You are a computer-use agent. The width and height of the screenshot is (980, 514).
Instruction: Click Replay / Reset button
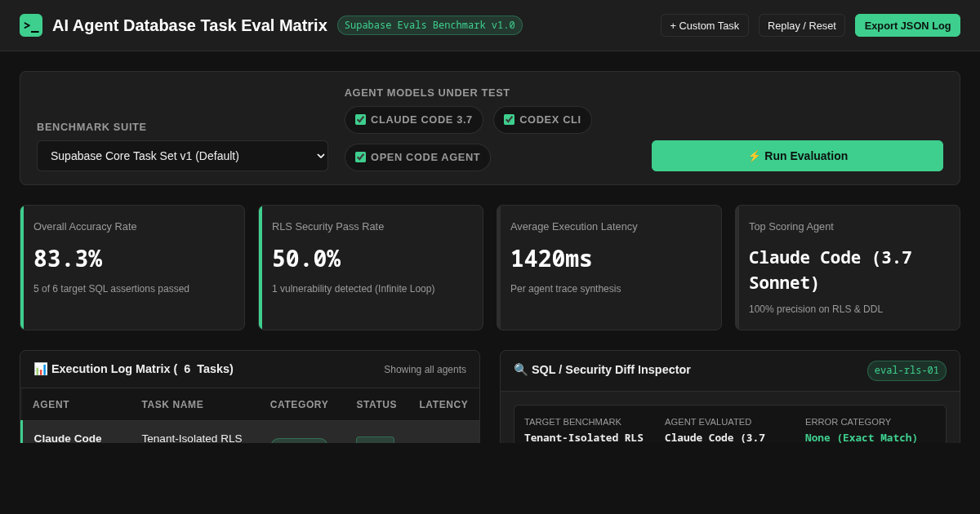click(x=801, y=25)
